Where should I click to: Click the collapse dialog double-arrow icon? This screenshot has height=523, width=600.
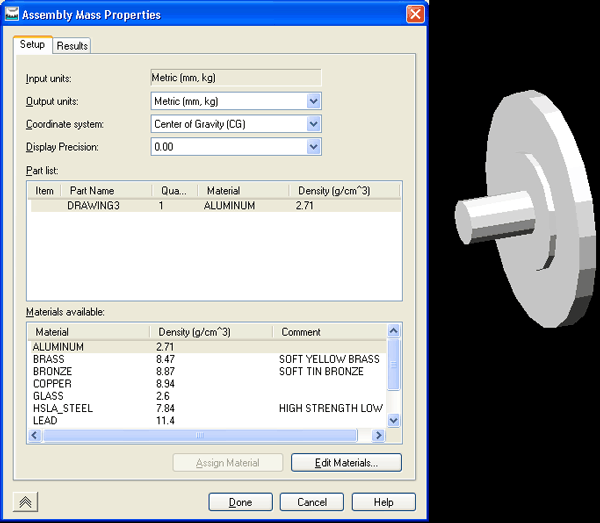[26, 502]
